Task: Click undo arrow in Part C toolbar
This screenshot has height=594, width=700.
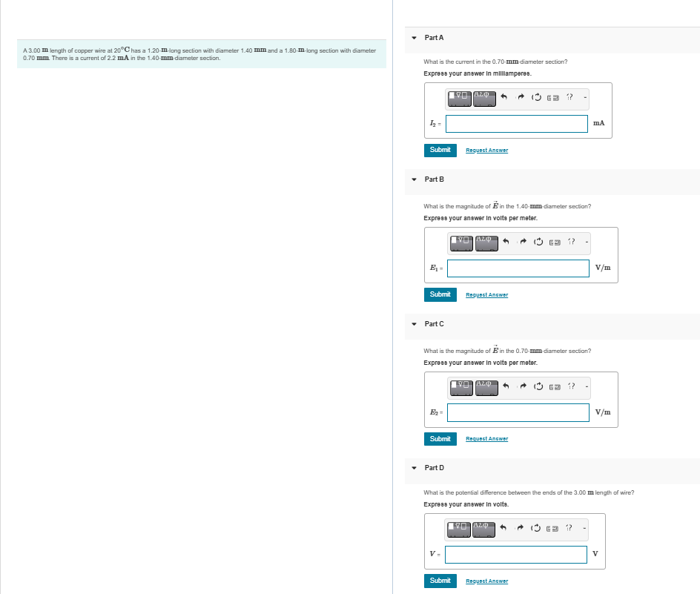Action: point(506,386)
